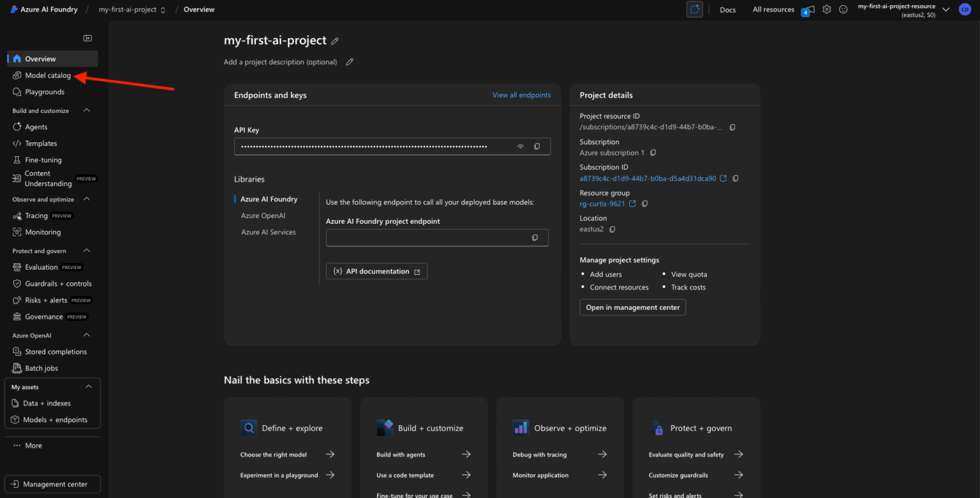Image resolution: width=980 pixels, height=498 pixels.
Task: Open the settings gear in top bar
Action: (827, 10)
